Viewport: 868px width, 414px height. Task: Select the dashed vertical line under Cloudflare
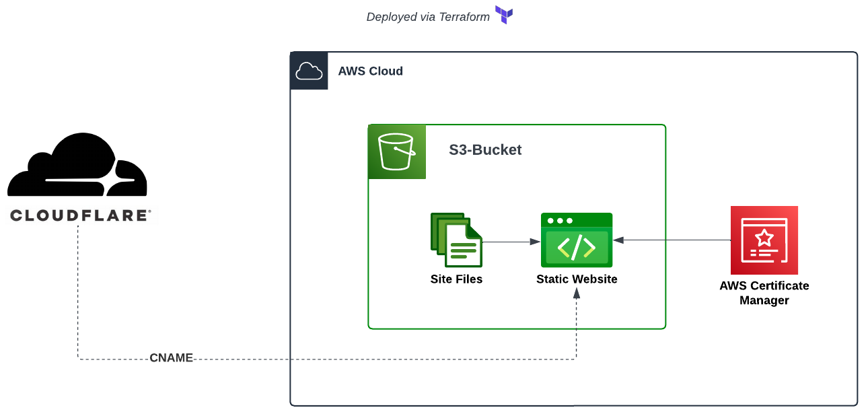tap(78, 289)
